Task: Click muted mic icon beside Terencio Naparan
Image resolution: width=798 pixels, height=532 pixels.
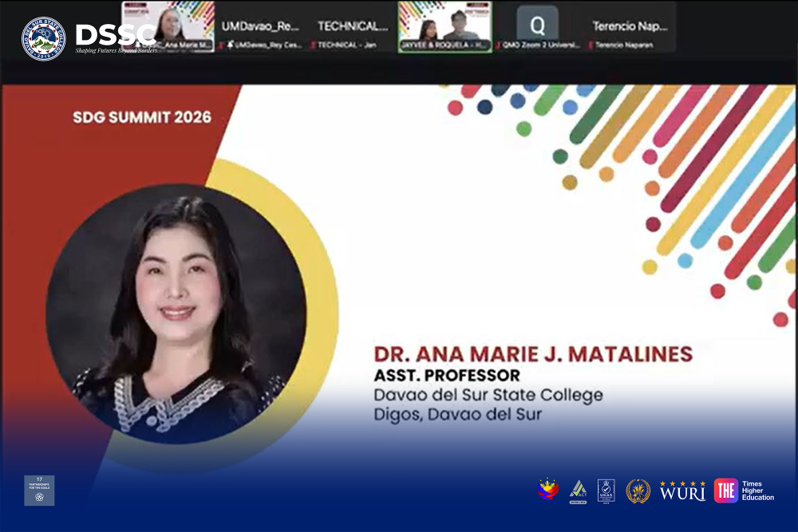Action: click(591, 45)
